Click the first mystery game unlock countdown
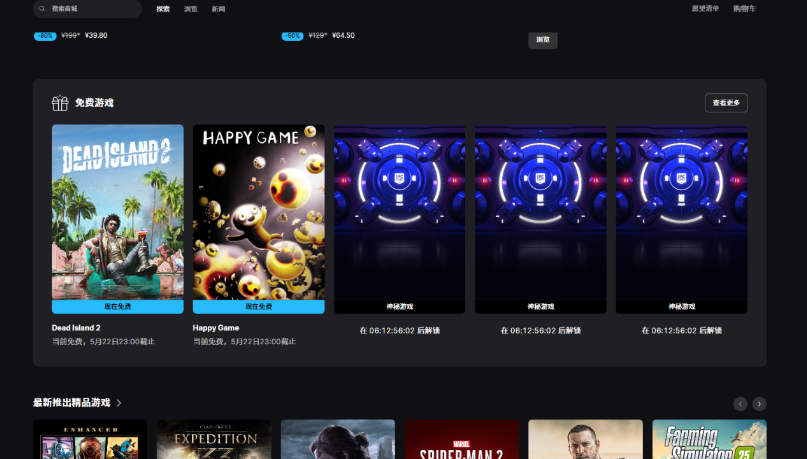This screenshot has height=459, width=807. 400,330
